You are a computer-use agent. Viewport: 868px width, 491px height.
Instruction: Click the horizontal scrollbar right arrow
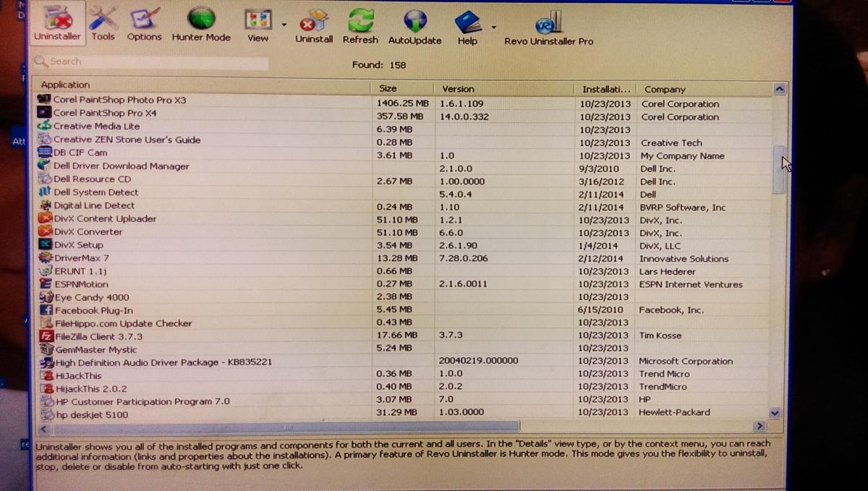click(759, 427)
